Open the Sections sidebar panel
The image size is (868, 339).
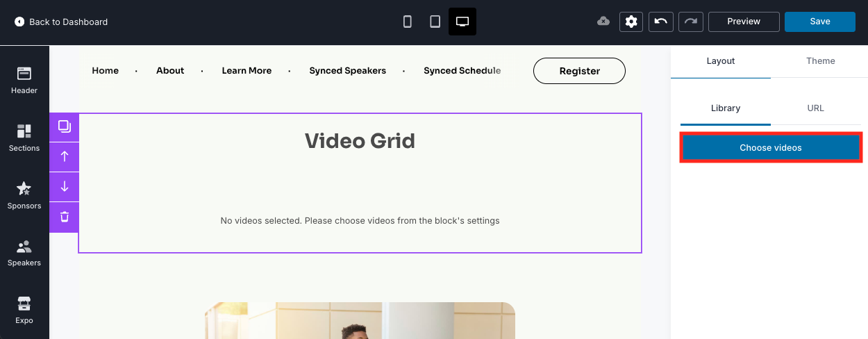coord(24,138)
